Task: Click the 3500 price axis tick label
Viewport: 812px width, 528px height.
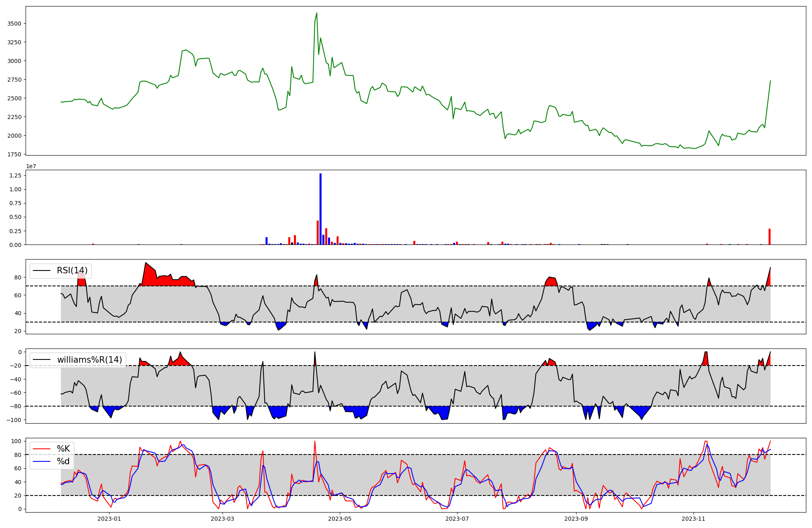Action: pos(14,24)
